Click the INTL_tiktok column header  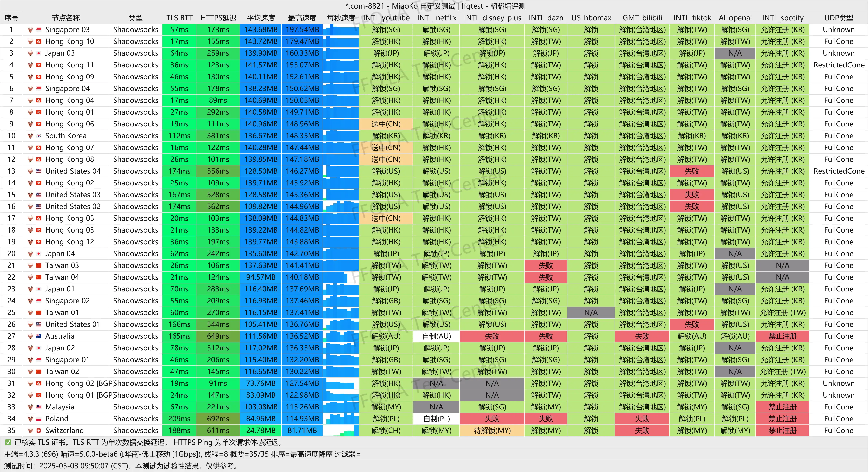tap(692, 18)
